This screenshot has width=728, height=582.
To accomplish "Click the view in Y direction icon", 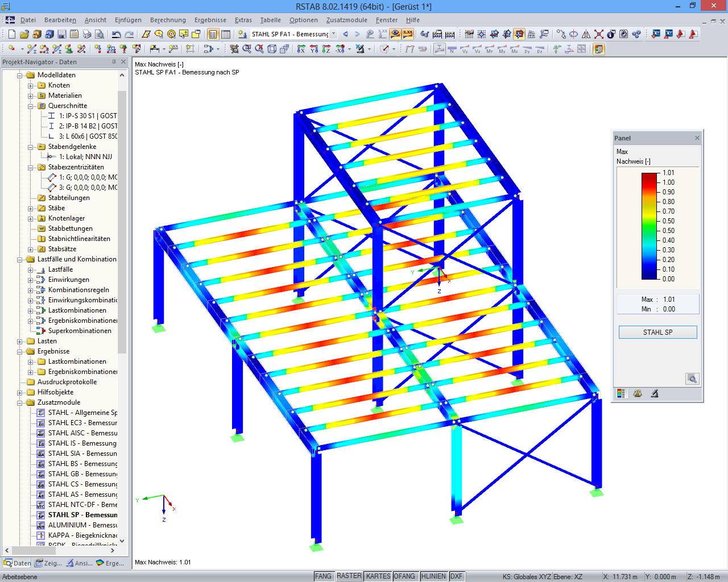I will point(314,49).
